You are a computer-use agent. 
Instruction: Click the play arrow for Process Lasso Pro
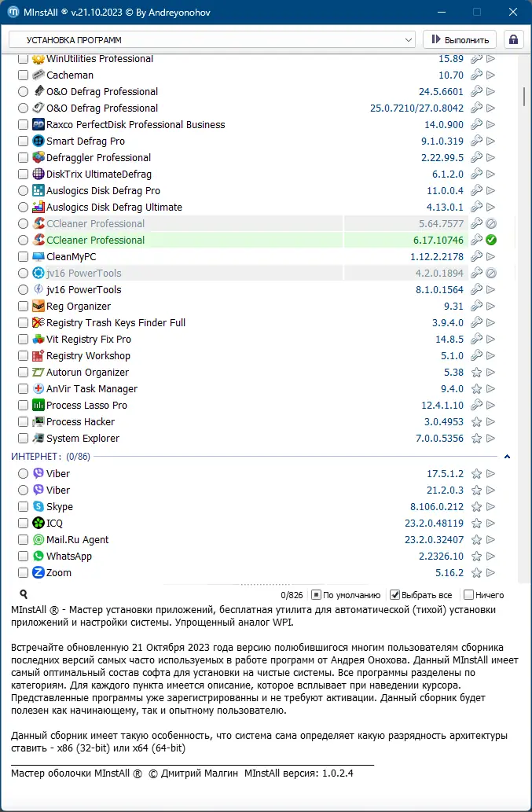(x=491, y=405)
